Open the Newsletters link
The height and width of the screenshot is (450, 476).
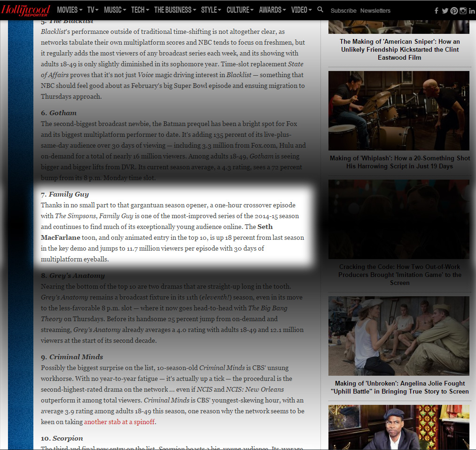click(375, 11)
